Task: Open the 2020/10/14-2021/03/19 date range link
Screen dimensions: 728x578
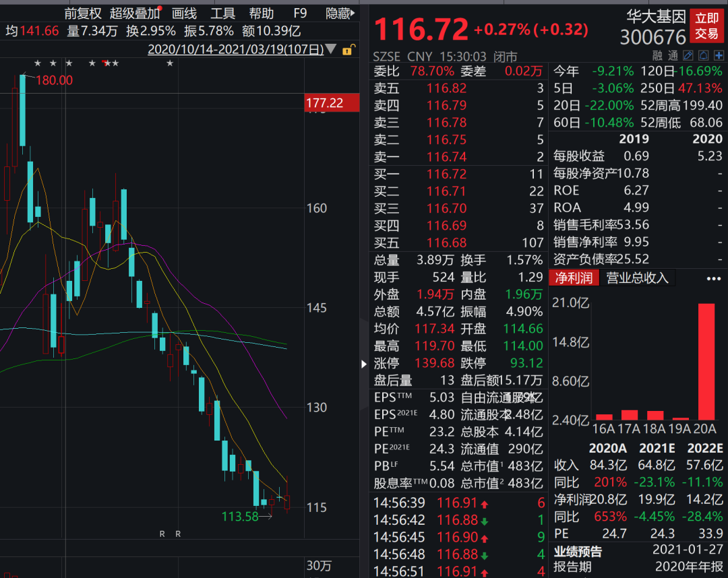Action: (235, 50)
